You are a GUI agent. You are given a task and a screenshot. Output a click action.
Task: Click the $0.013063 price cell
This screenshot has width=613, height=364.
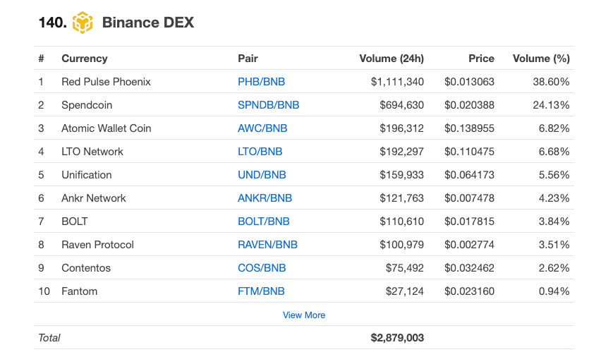[469, 82]
